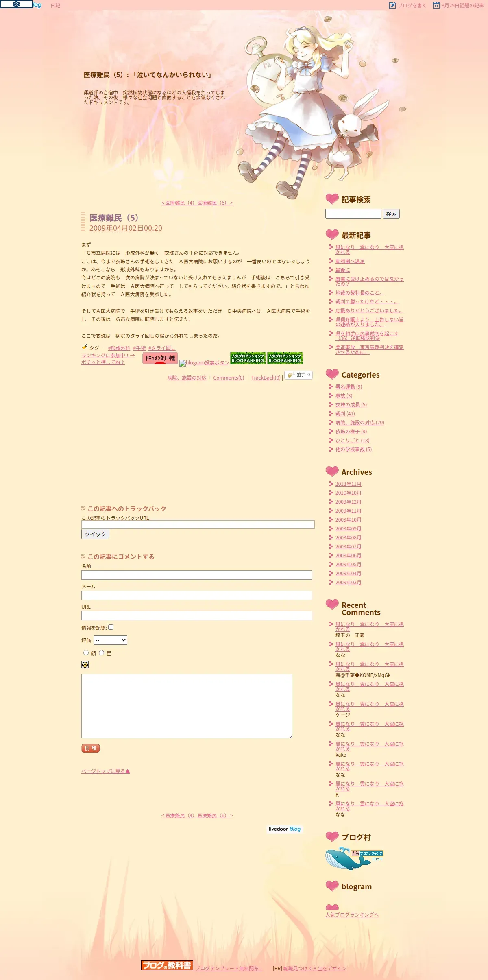Open 病院、施設の対応 category link below article
Image resolution: width=488 pixels, height=980 pixels.
[x=187, y=378]
